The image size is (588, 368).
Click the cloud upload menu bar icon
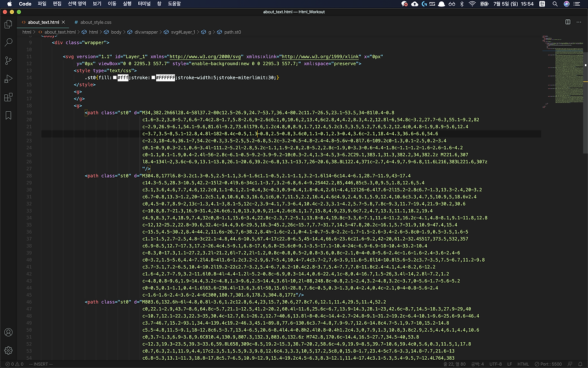tap(415, 4)
